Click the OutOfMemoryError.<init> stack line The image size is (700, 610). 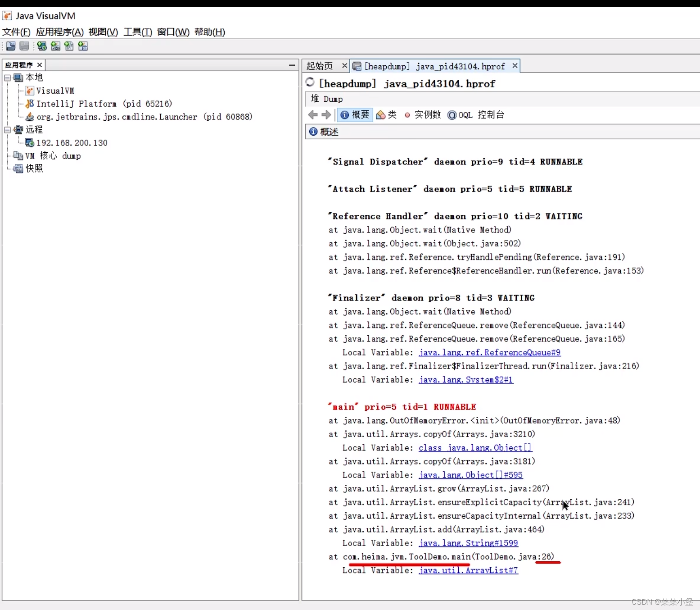(x=474, y=421)
